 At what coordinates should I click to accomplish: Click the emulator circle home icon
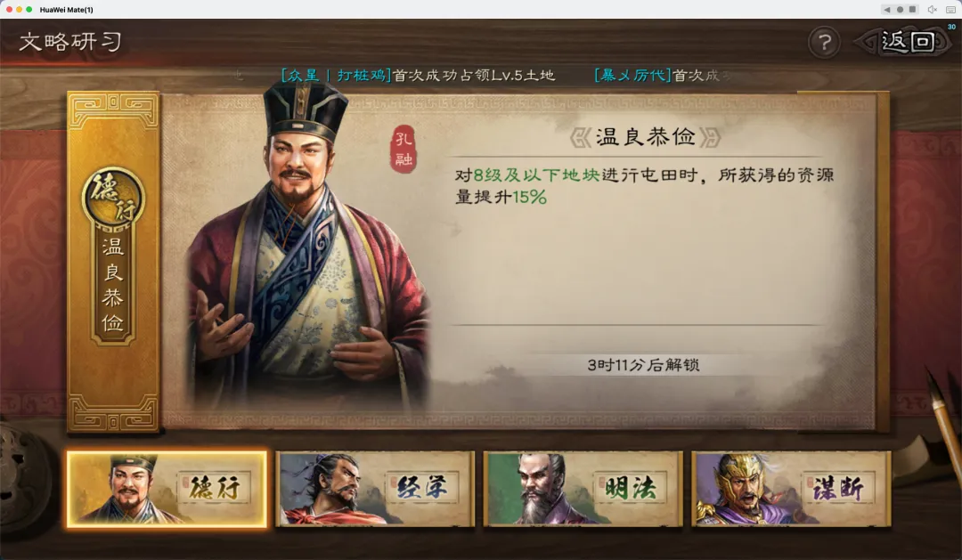[900, 9]
